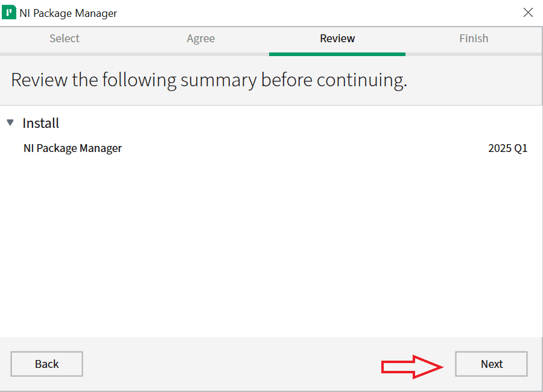Click the green progress bar under Review
This screenshot has width=543, height=392.
pos(337,54)
